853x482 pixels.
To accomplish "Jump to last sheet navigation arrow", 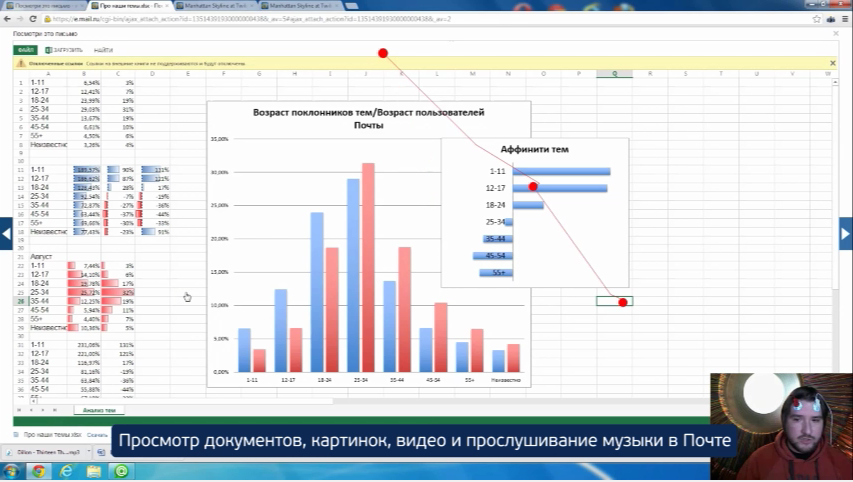I will click(x=55, y=410).
